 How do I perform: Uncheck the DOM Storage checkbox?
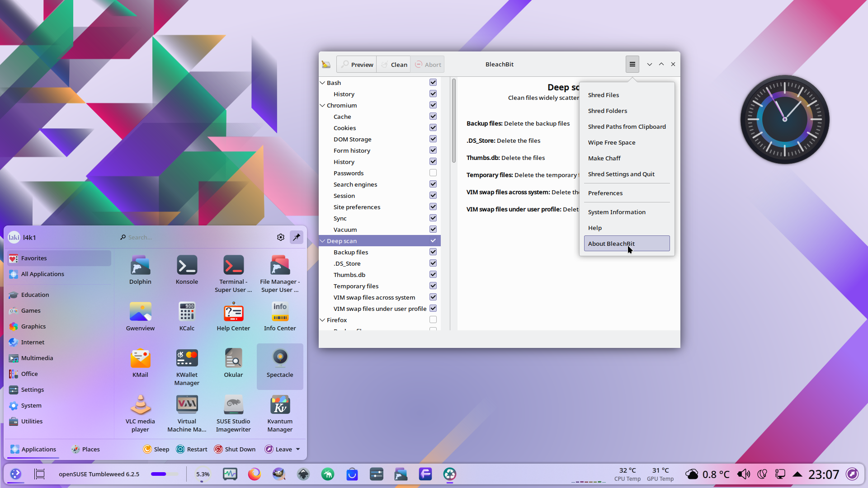pyautogui.click(x=433, y=139)
